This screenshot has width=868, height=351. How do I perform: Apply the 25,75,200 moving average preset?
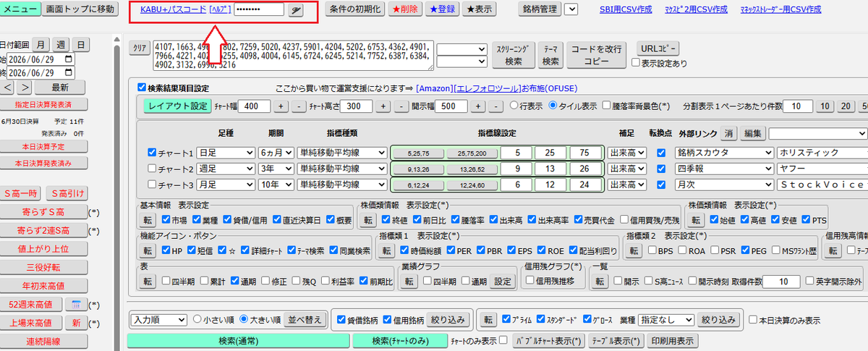pos(472,153)
